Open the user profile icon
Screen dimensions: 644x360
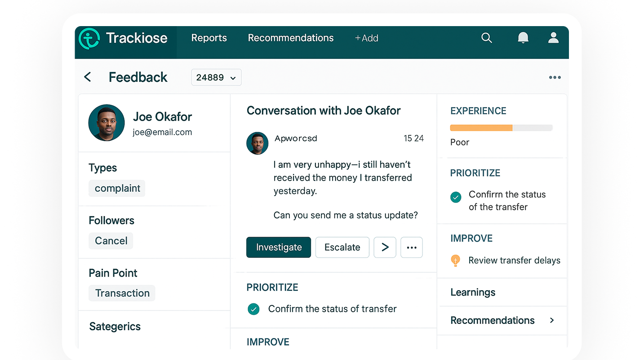553,38
